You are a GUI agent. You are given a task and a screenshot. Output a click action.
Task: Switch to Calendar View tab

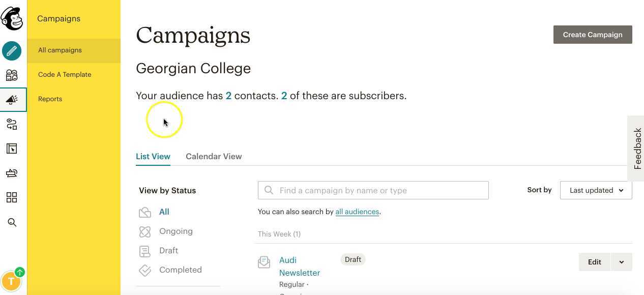(214, 156)
